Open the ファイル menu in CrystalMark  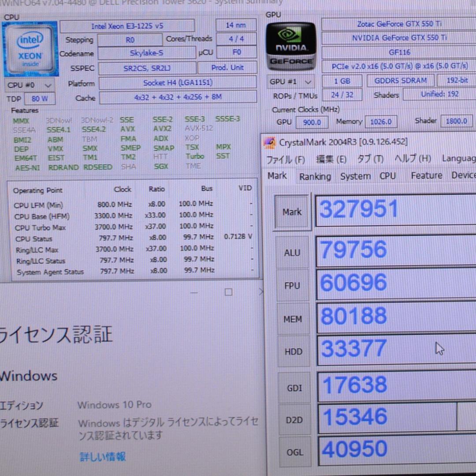tap(286, 159)
